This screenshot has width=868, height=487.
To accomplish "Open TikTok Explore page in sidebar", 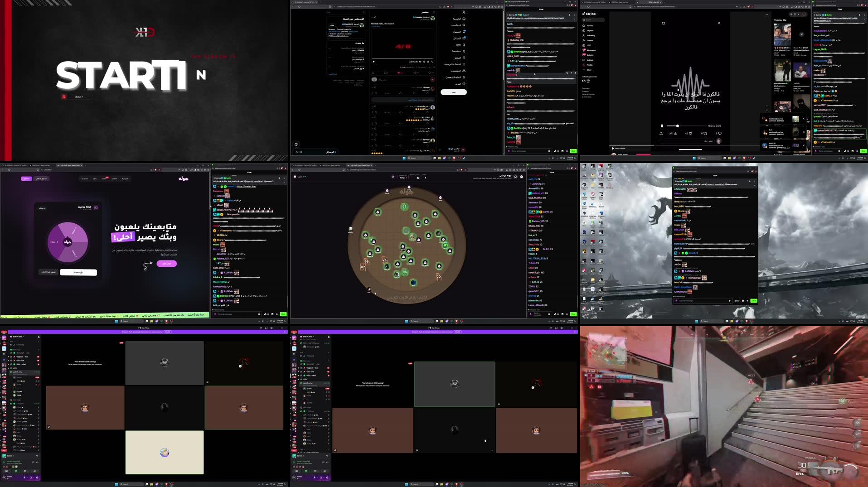I will tap(590, 30).
